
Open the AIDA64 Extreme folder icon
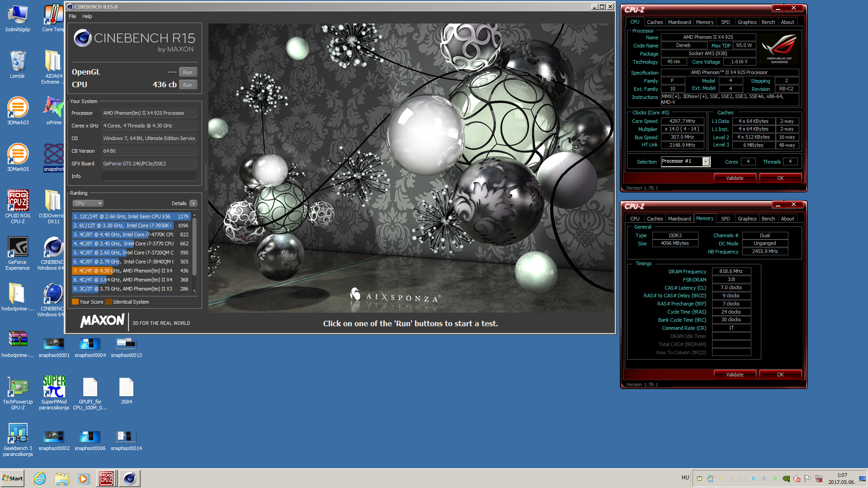[x=53, y=67]
